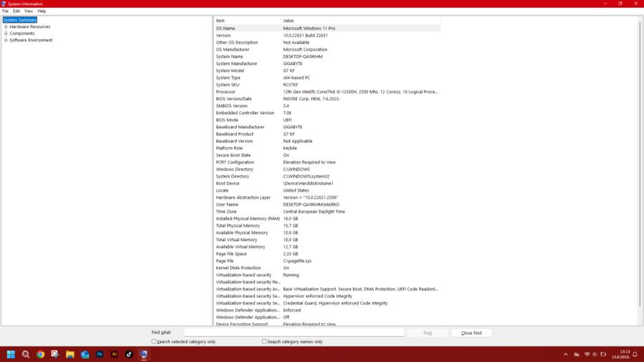Open the Edit menu

click(x=16, y=11)
